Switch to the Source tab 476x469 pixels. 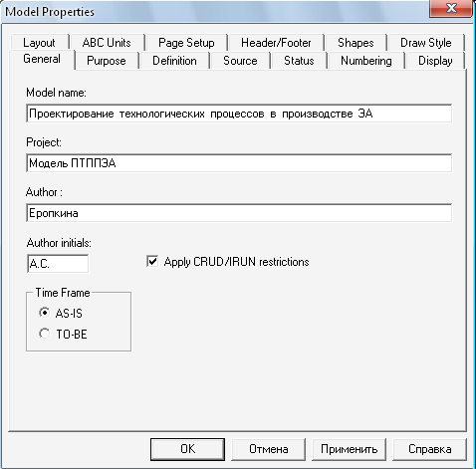pos(240,61)
